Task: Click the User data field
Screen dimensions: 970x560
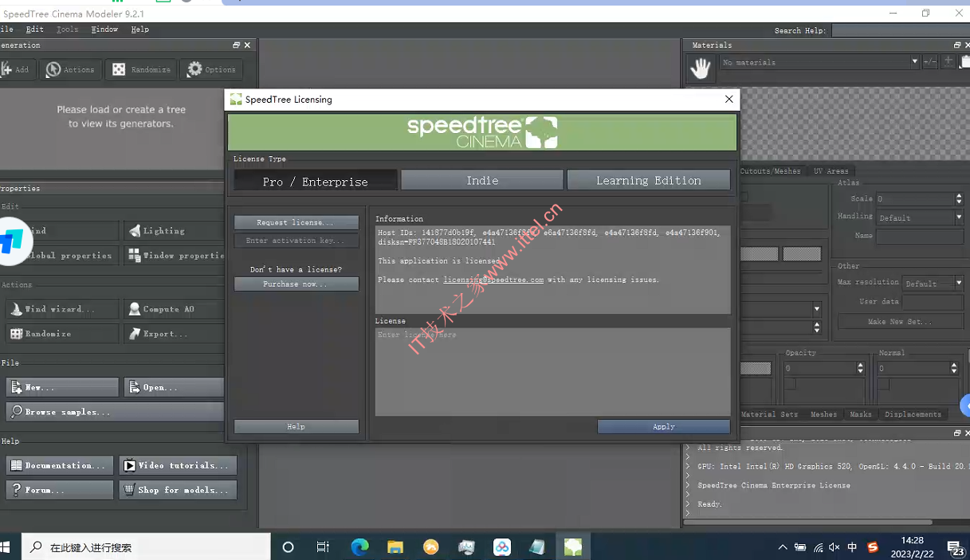Action: point(933,302)
